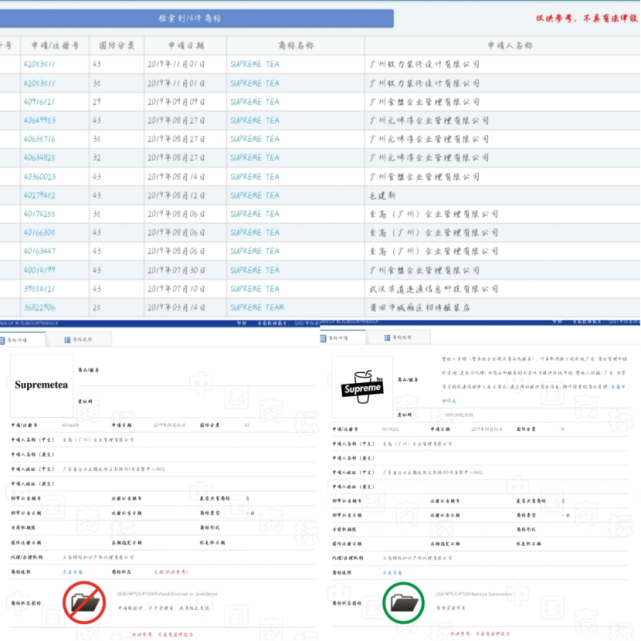Click the application date column header

click(186, 45)
